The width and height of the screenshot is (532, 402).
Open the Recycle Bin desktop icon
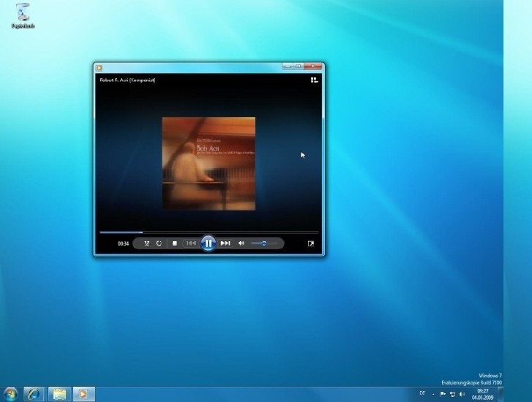(23, 16)
